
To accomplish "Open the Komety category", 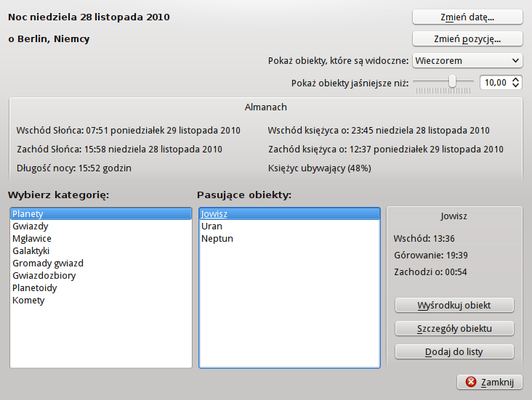I will pos(28,301).
